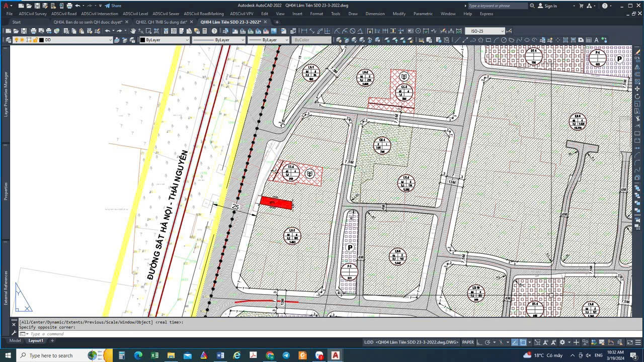
Task: Click the Share button
Action: [x=113, y=6]
